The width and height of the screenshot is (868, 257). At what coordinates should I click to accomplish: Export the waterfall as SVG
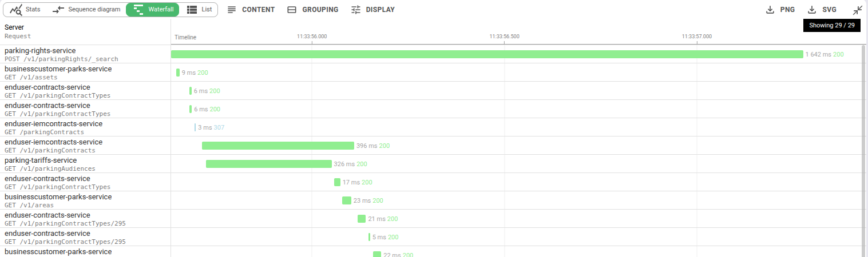click(822, 10)
